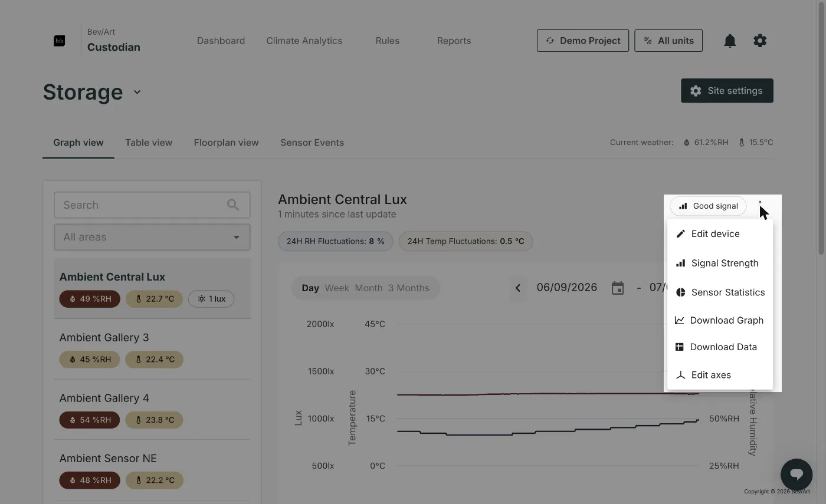
Task: Click the Download Data table icon
Action: (x=680, y=347)
